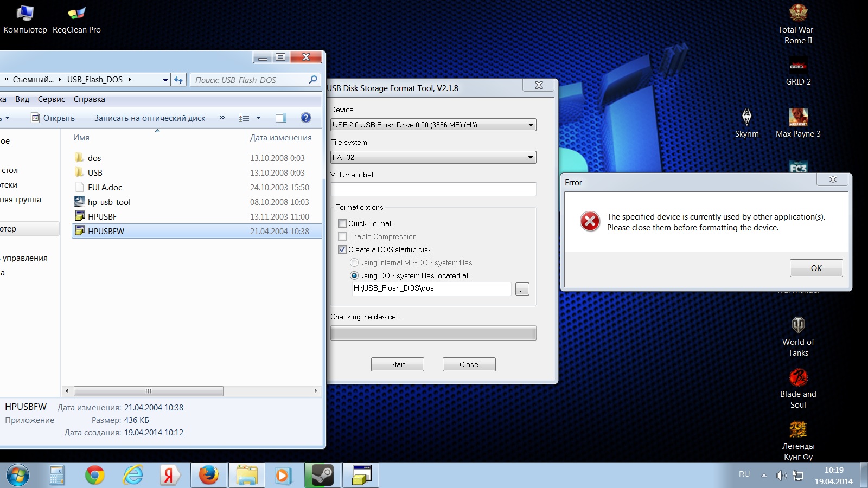Open the Windows Start menu

(x=17, y=476)
